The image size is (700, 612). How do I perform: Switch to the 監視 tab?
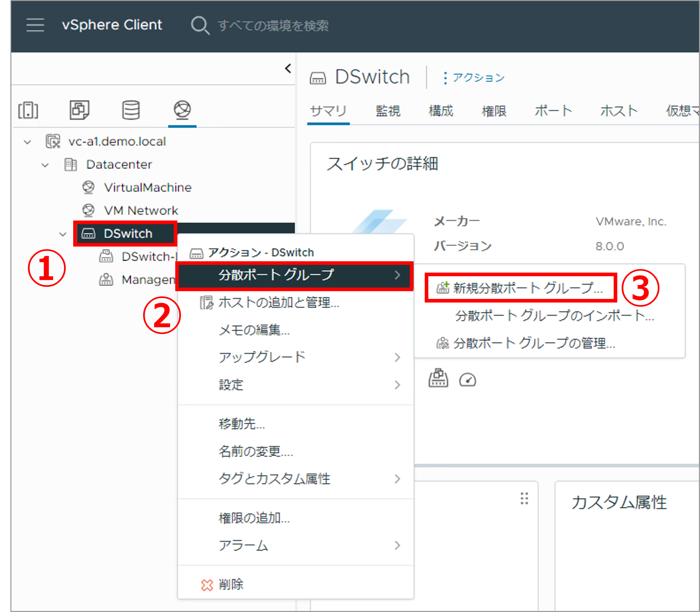pyautogui.click(x=388, y=111)
